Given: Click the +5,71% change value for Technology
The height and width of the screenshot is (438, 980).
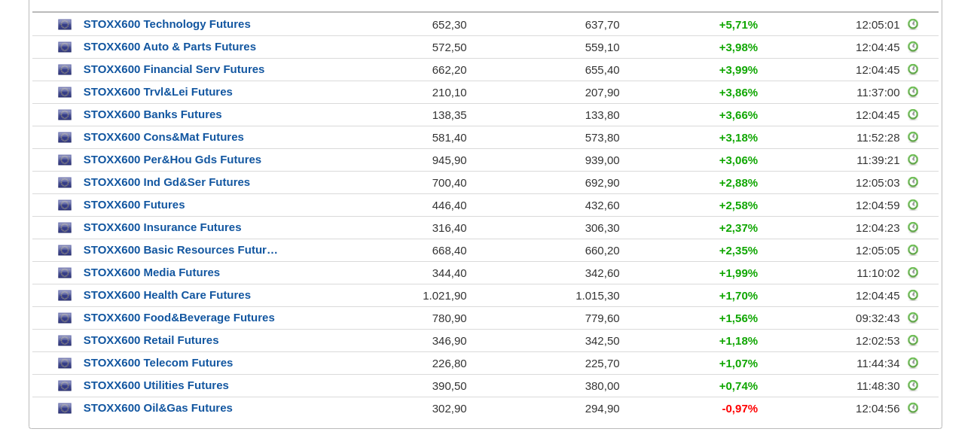Looking at the screenshot, I should coord(738,25).
